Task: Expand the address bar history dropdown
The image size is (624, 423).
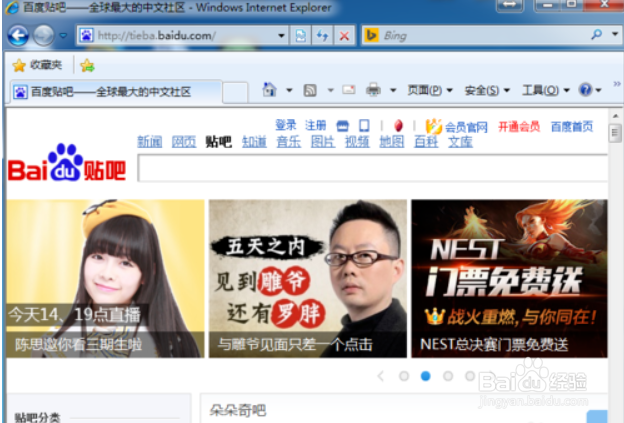Action: (x=281, y=36)
